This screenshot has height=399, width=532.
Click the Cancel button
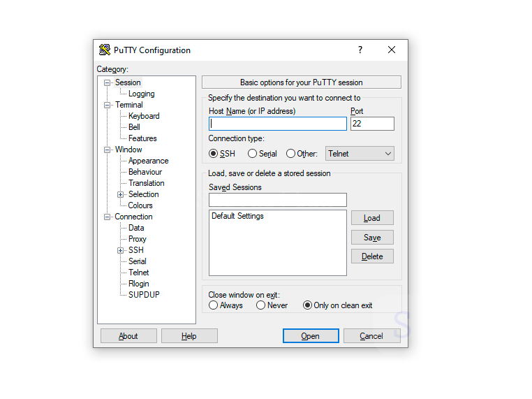point(372,336)
